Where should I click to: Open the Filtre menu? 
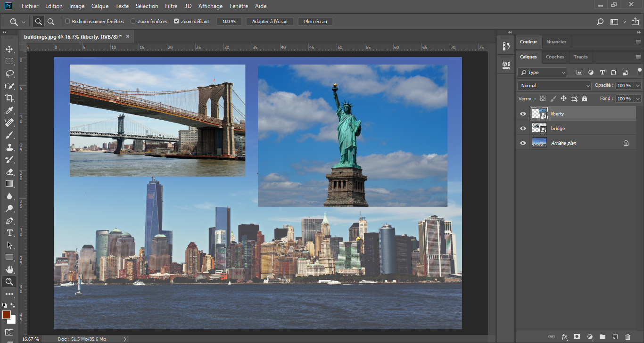tap(171, 6)
